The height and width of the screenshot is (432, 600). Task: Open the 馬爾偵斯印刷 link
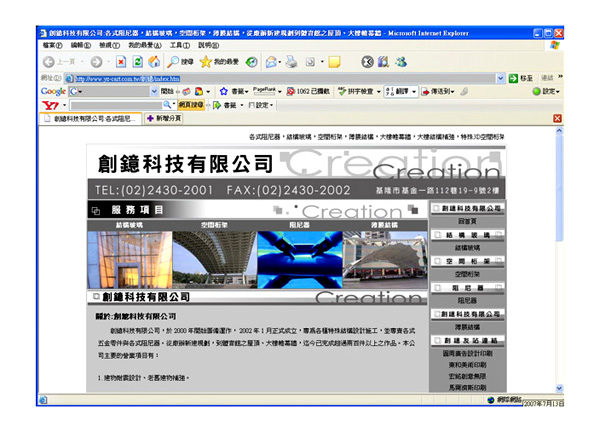pos(468,388)
